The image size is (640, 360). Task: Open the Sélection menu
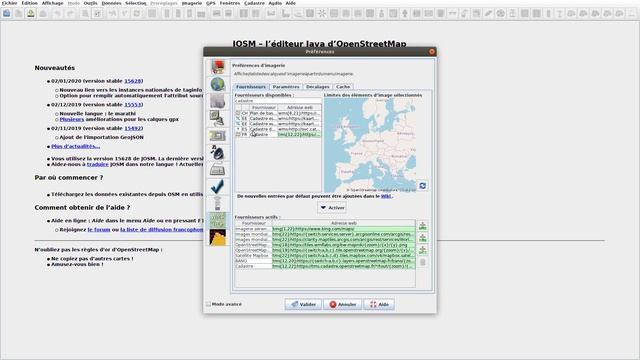click(136, 3)
